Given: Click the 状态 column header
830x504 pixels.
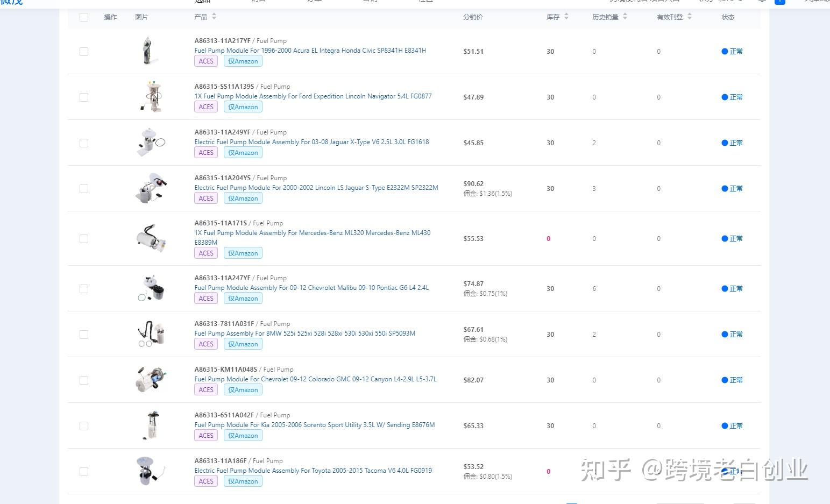Looking at the screenshot, I should coord(728,17).
